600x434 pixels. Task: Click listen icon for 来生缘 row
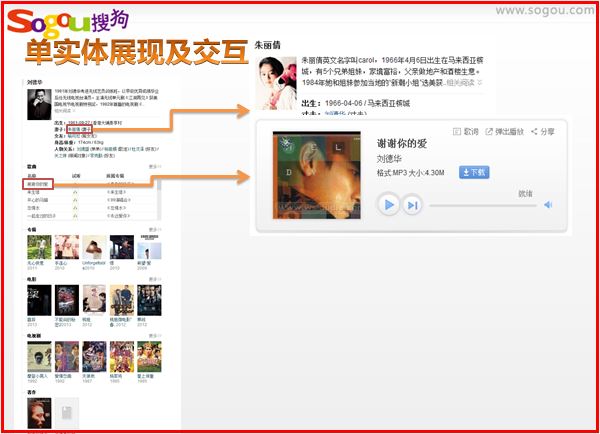(75, 192)
